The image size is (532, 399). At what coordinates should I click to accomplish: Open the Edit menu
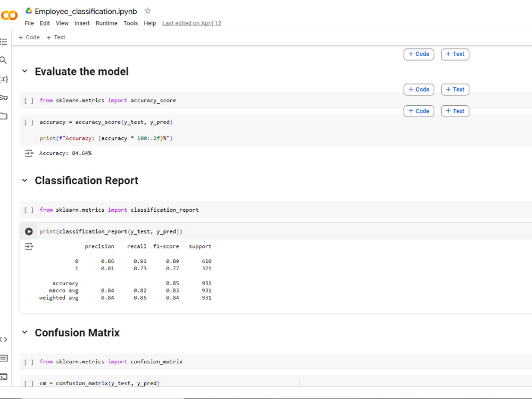coord(45,23)
